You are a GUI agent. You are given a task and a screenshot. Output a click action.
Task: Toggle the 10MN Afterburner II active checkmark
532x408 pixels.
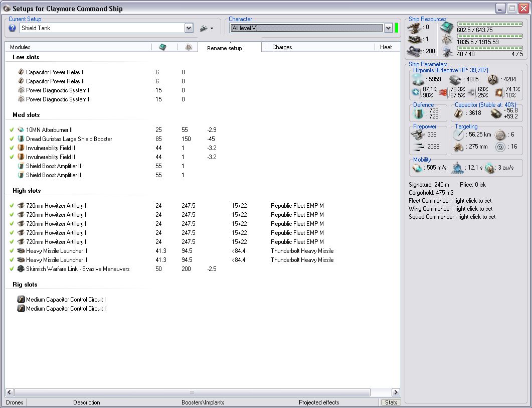pos(12,130)
